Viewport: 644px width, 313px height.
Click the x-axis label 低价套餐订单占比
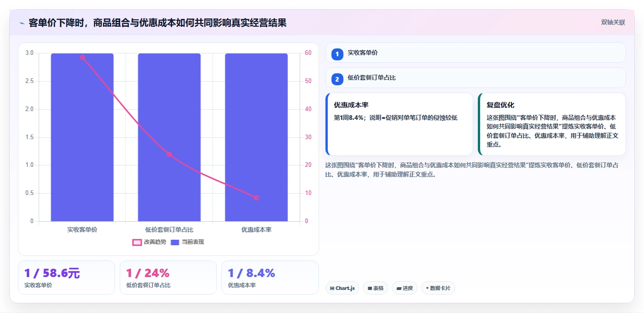point(169,230)
